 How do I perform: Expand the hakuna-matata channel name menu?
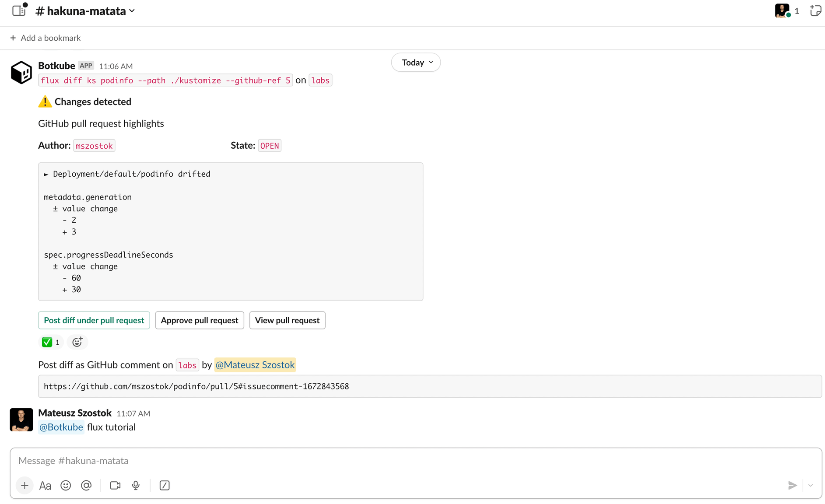click(x=85, y=11)
